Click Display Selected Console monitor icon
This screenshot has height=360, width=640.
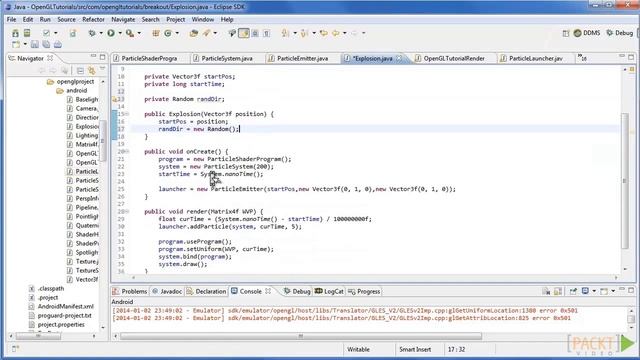coord(585,291)
